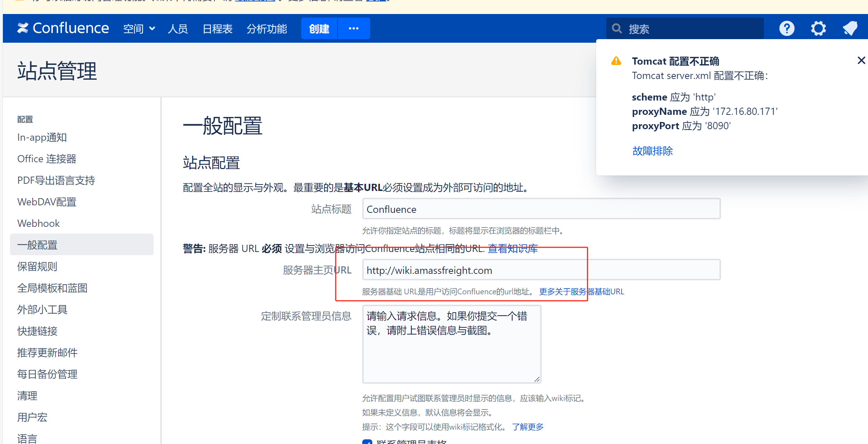Click the proxyName 应为 '172.16.80.171' line
The width and height of the screenshot is (868, 444).
(705, 112)
